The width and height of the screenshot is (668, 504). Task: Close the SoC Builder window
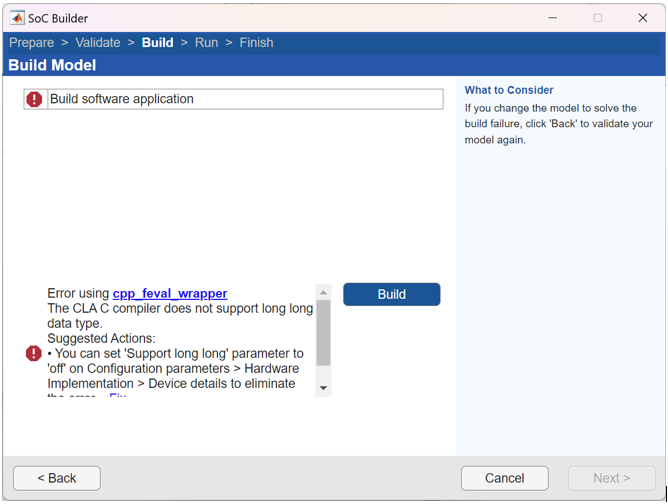(643, 18)
